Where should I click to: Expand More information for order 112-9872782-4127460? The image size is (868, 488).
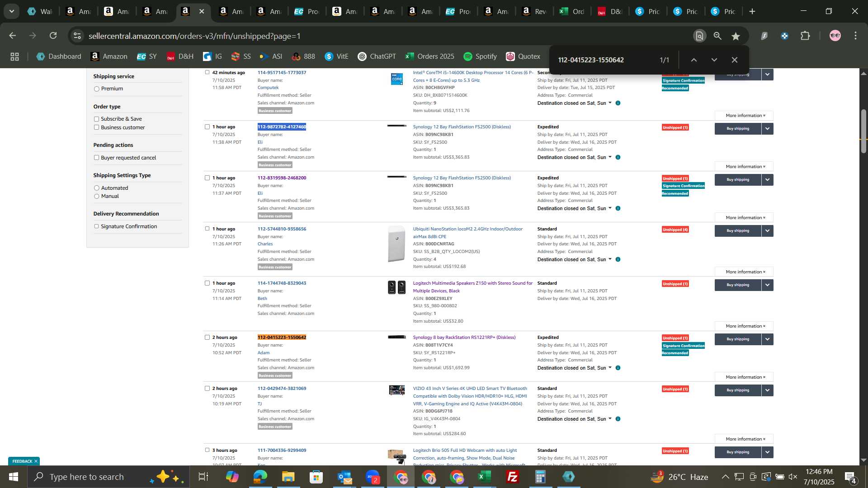tap(744, 167)
